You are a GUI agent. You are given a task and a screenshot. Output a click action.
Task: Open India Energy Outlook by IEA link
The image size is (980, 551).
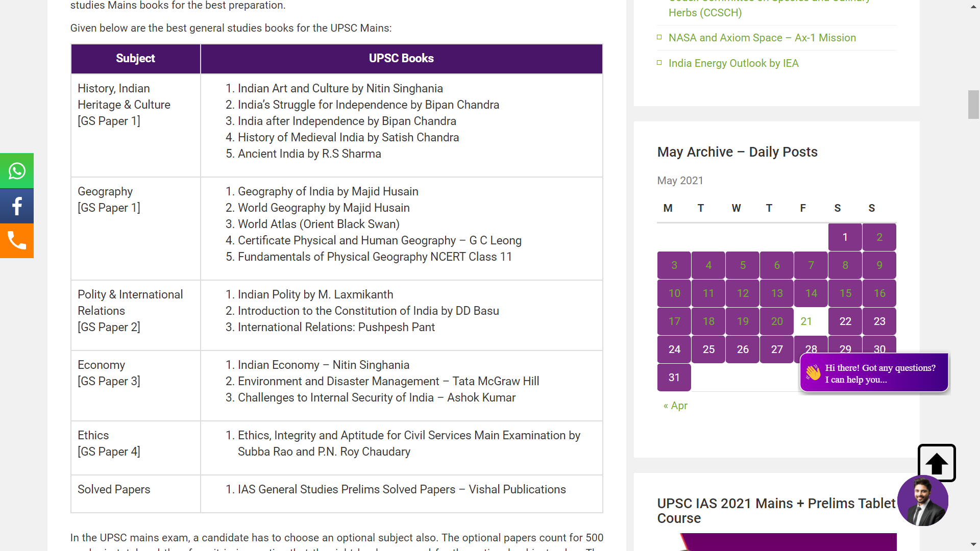(733, 63)
